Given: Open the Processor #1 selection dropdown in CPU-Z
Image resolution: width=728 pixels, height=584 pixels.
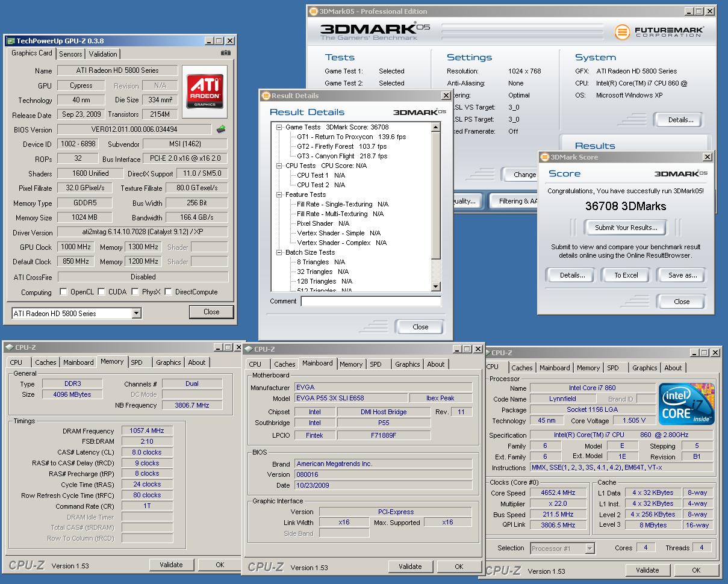Looking at the screenshot, I should pyautogui.click(x=590, y=548).
